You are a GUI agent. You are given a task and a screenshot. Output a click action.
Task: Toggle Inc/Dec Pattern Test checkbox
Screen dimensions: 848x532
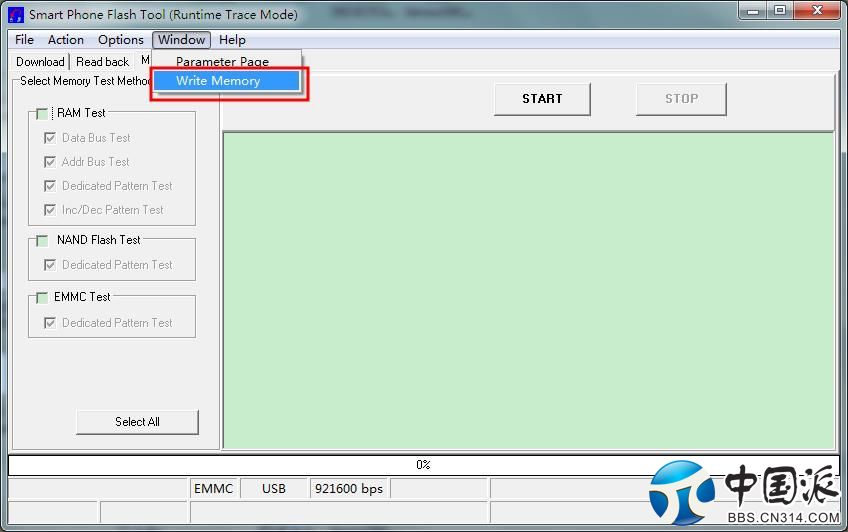pyautogui.click(x=50, y=210)
